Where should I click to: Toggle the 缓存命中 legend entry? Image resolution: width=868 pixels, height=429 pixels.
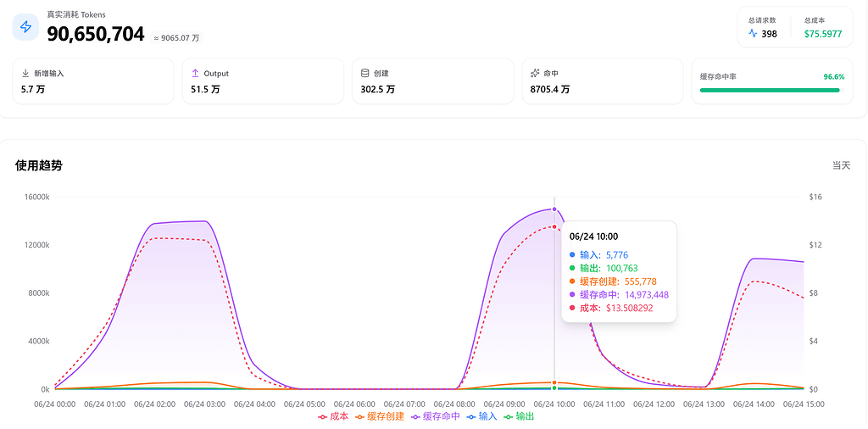pos(435,416)
